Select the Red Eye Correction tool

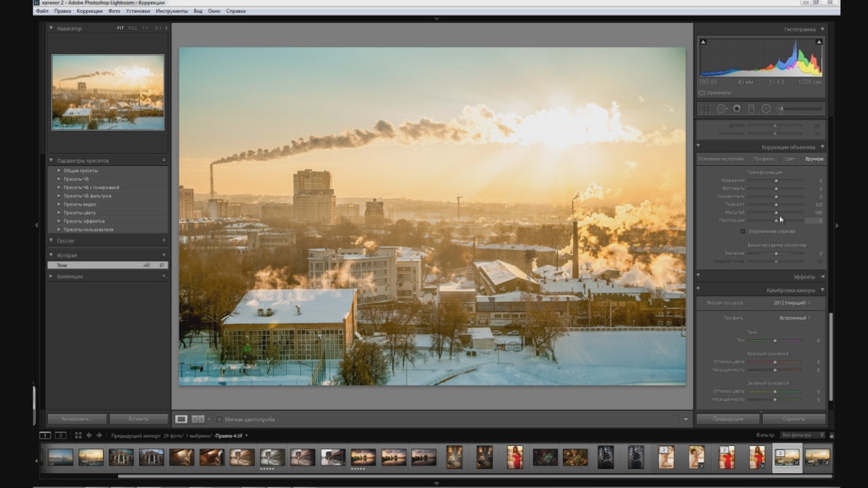[736, 108]
